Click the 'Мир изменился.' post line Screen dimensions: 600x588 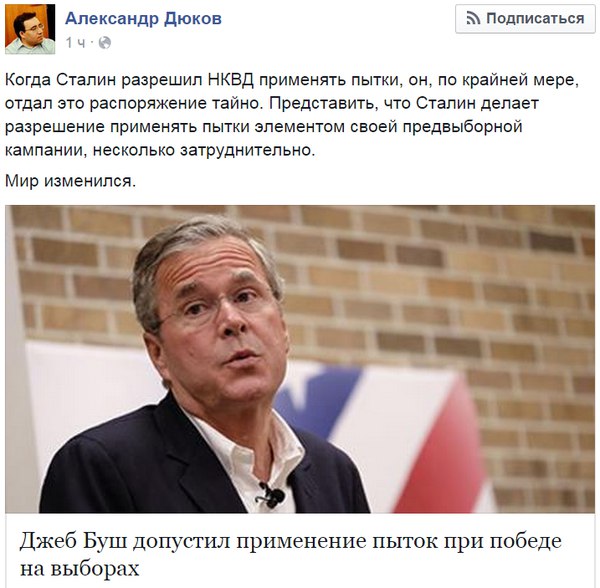point(70,181)
